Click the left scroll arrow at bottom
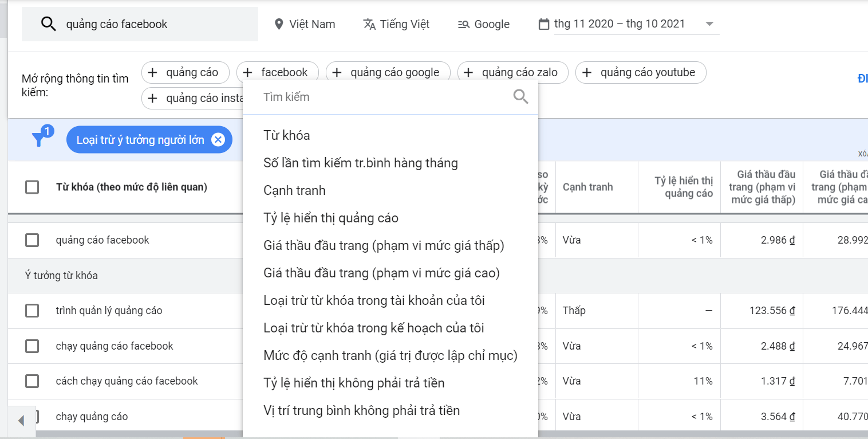Image resolution: width=868 pixels, height=439 pixels. click(21, 421)
